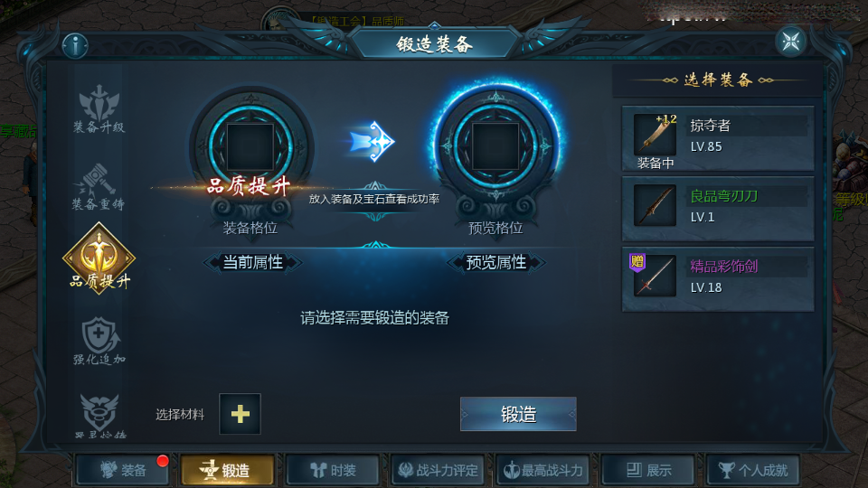
Task: Switch to the 装备 bottom tab
Action: click(123, 470)
